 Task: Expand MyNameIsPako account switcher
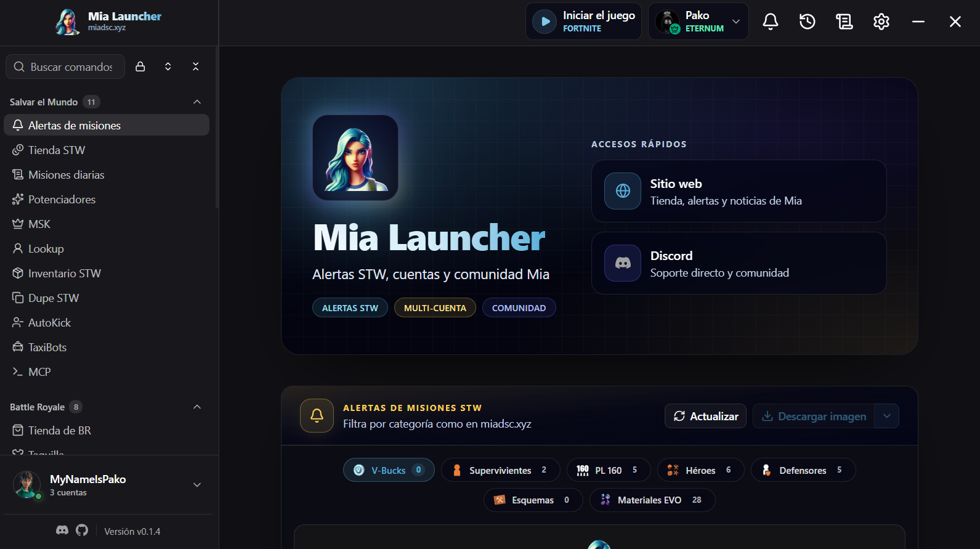click(x=197, y=485)
